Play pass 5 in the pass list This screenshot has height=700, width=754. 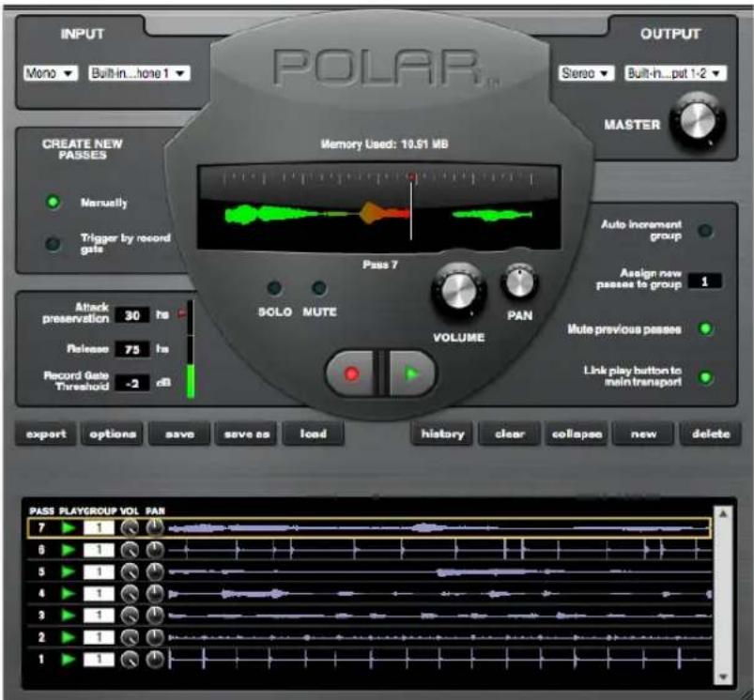pyautogui.click(x=69, y=571)
